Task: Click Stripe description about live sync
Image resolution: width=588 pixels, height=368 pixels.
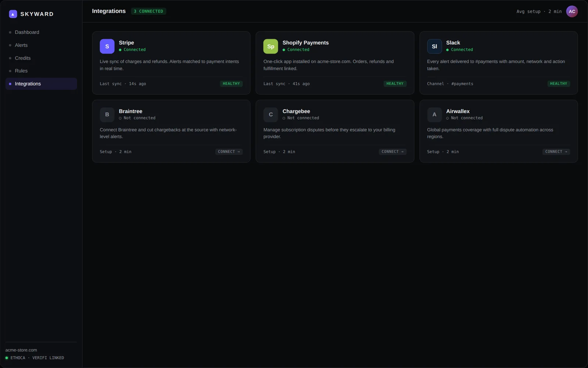Action: pyautogui.click(x=169, y=65)
